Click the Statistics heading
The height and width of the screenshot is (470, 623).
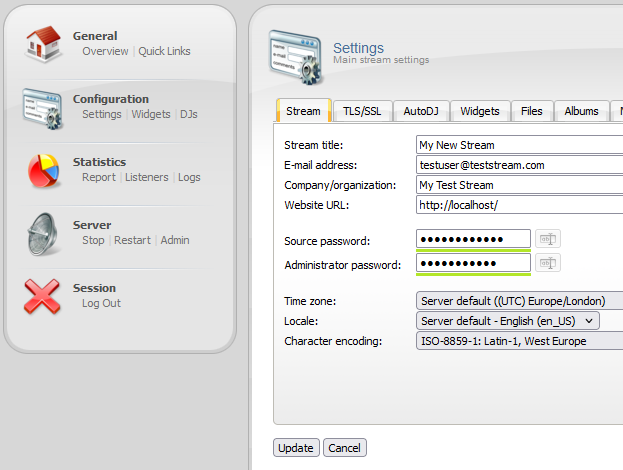pyautogui.click(x=99, y=162)
